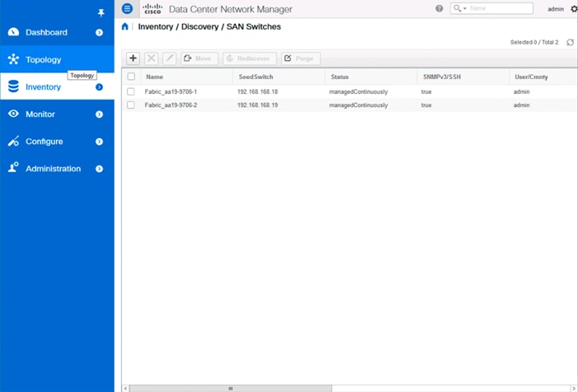Expand the Inventory submenu arrow
Viewport: 578px width, 392px height.
(99, 86)
